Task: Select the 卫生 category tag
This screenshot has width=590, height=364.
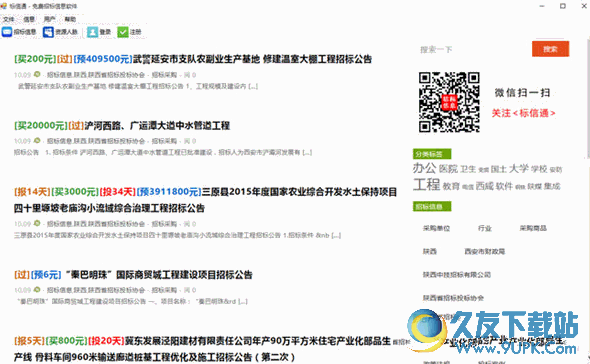Action: coord(468,169)
